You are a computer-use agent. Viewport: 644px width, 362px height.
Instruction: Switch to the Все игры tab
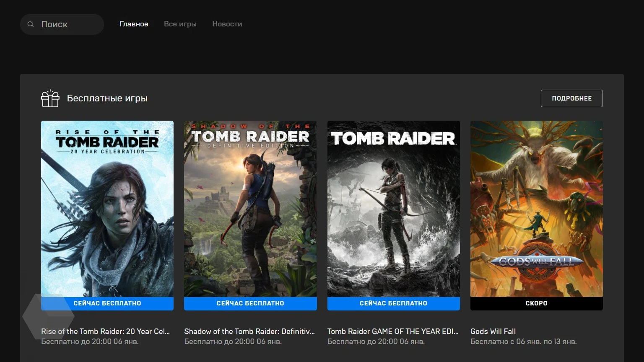(x=180, y=24)
